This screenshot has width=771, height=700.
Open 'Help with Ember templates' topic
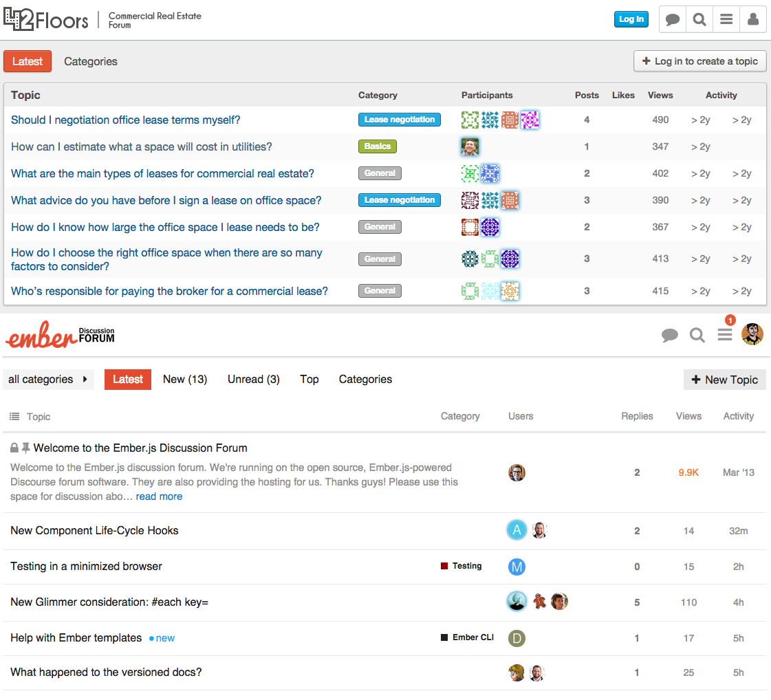76,637
